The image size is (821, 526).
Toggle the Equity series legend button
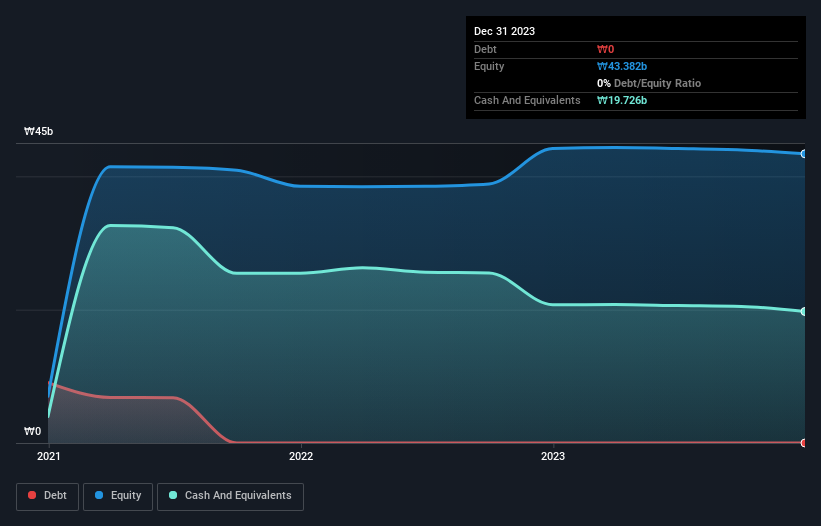[x=118, y=496]
